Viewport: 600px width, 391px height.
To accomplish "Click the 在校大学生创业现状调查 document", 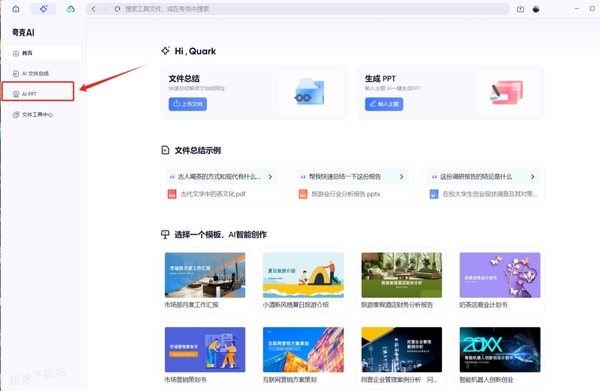I will (x=490, y=194).
